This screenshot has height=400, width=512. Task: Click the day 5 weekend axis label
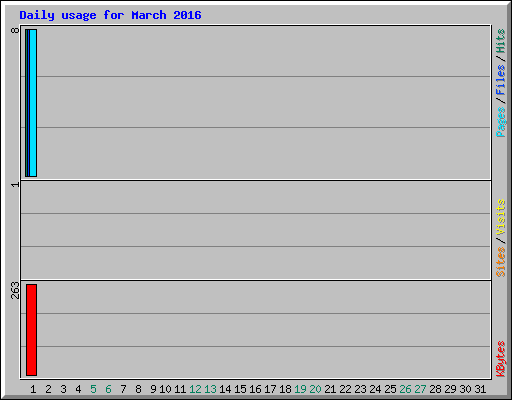click(93, 389)
